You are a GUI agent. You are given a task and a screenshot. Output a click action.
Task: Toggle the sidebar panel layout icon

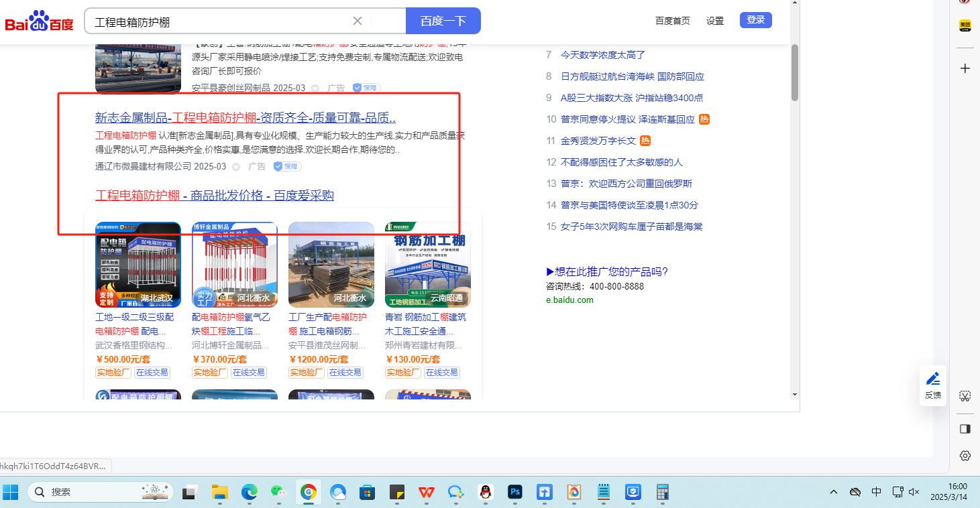pos(965,428)
